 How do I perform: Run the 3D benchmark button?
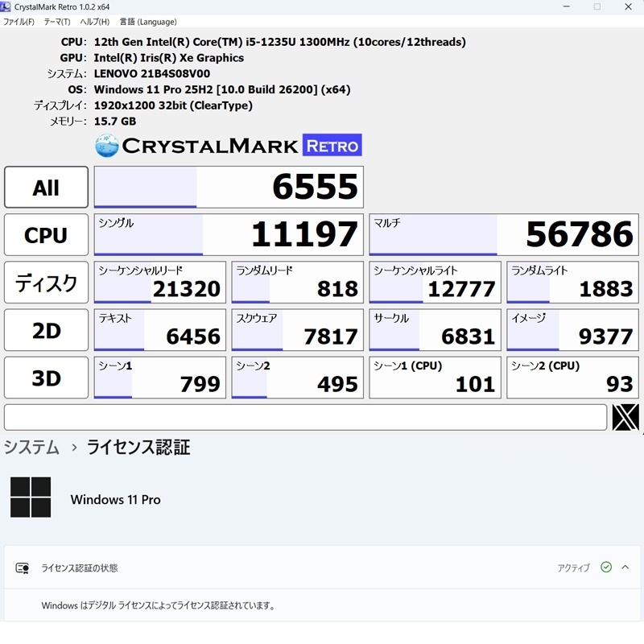tap(46, 378)
